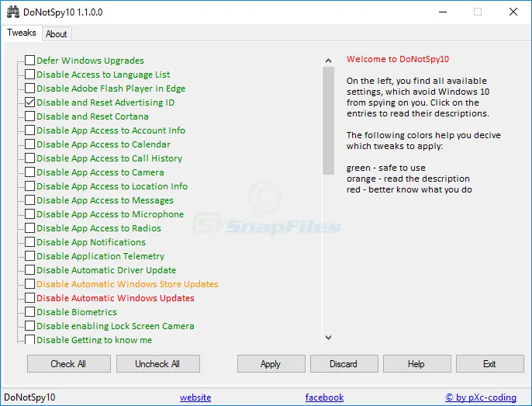Screen dimensions: 532x406
Task: Tick Disable App Access to Location Info
Action: pos(29,186)
